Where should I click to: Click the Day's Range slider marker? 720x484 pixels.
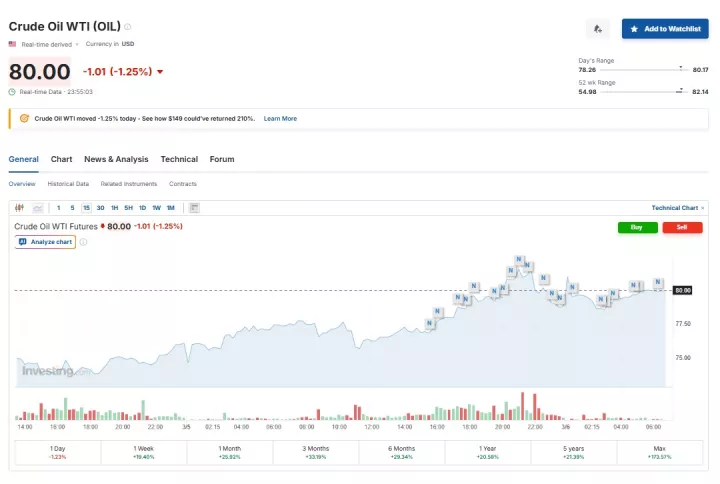pyautogui.click(x=681, y=69)
